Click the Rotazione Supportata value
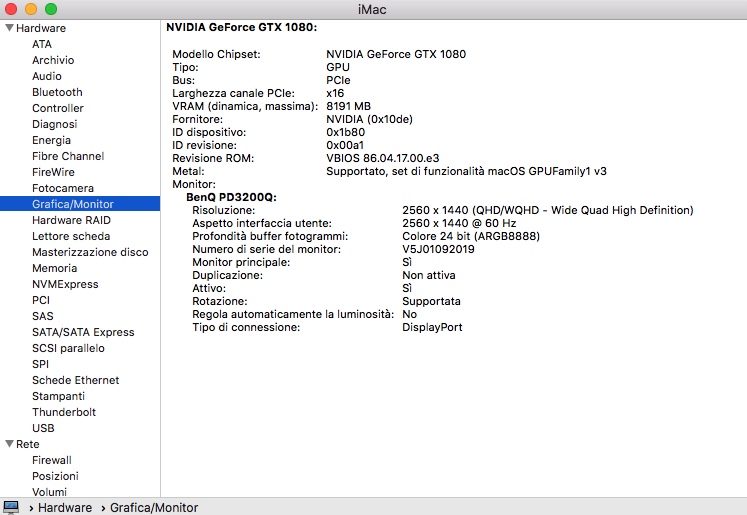 coord(431,301)
